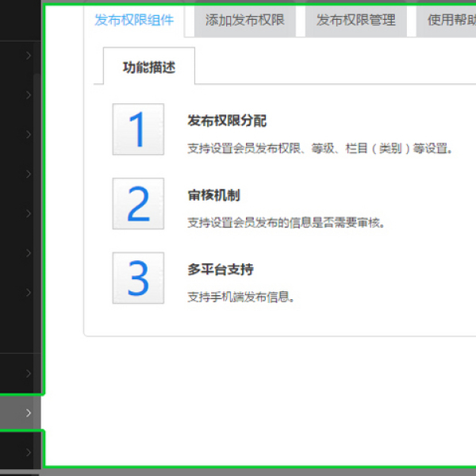Click the 审核机制 heading
This screenshot has width=476, height=476.
tap(213, 195)
